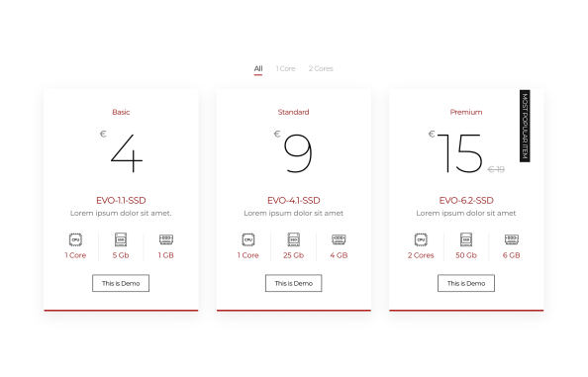Click the Most Popular Item ribbon

[525, 126]
